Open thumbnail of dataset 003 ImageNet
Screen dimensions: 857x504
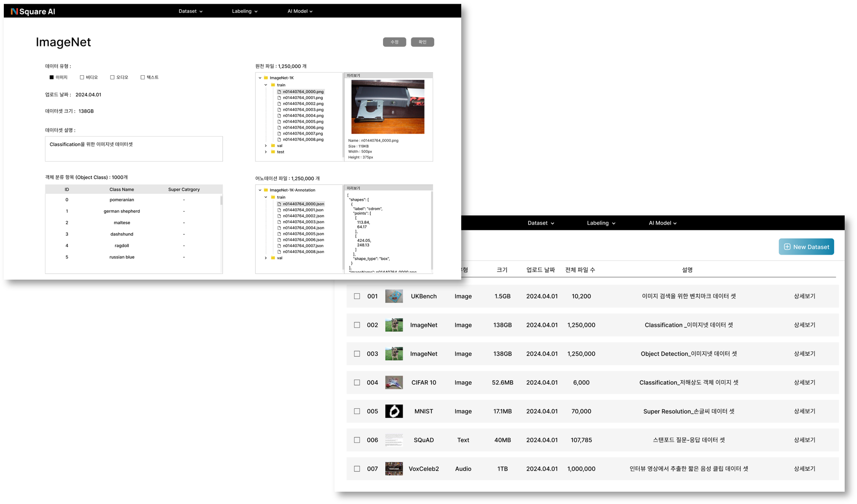pos(394,354)
